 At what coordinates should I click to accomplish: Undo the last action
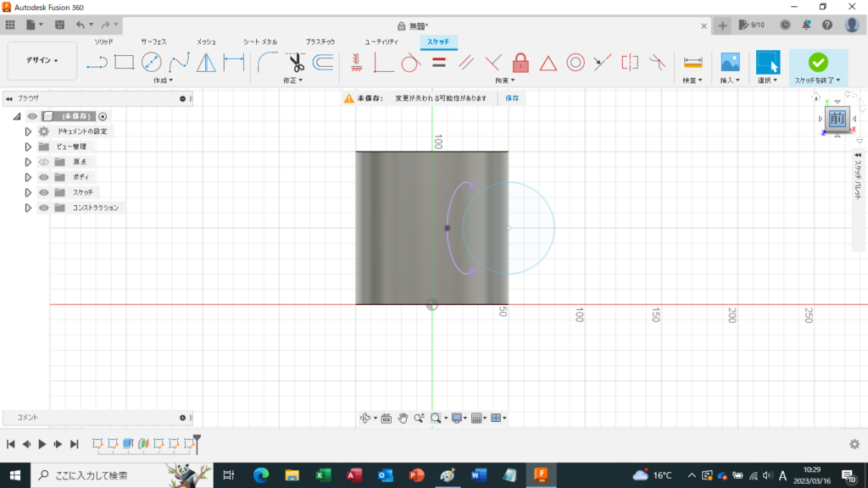tap(81, 25)
